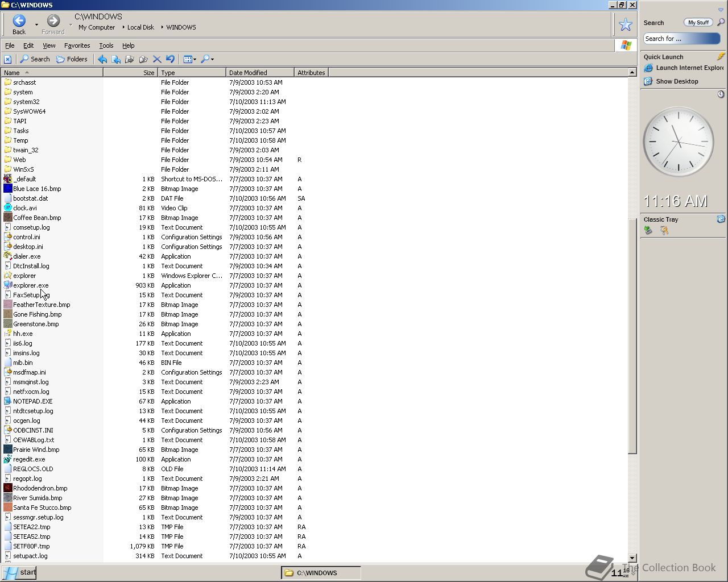Click the analog clock face

(x=679, y=142)
